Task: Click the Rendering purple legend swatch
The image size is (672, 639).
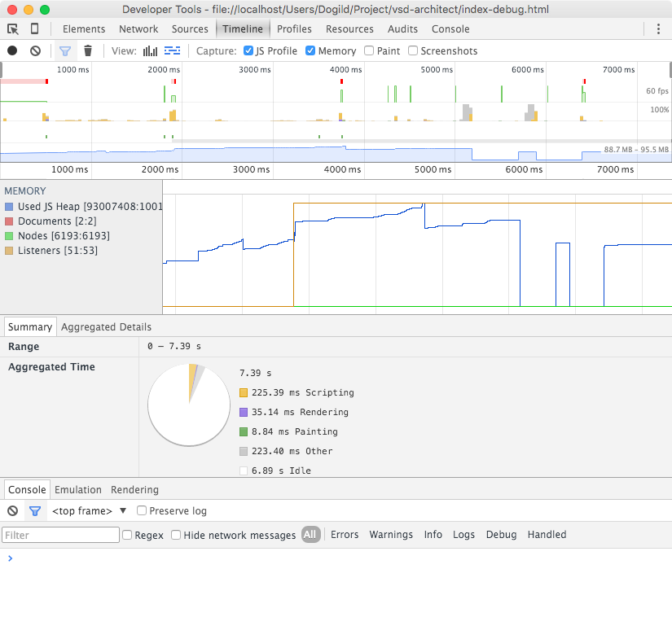Action: click(244, 413)
